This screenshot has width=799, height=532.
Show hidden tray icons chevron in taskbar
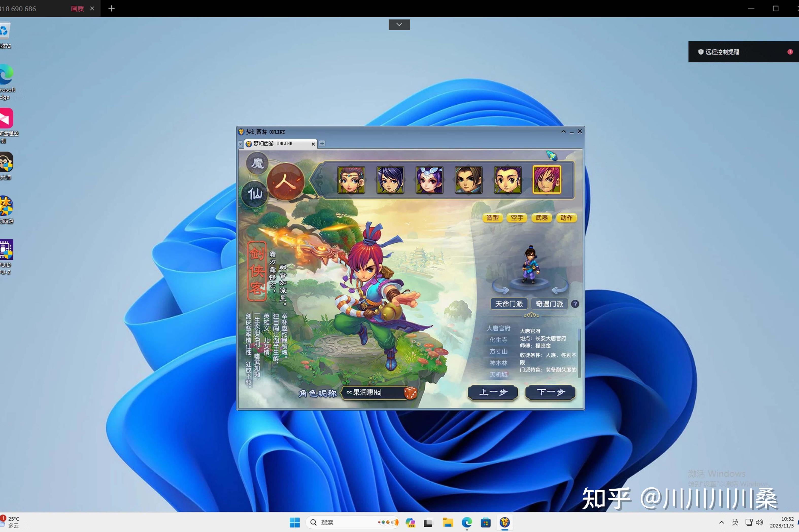(x=721, y=522)
